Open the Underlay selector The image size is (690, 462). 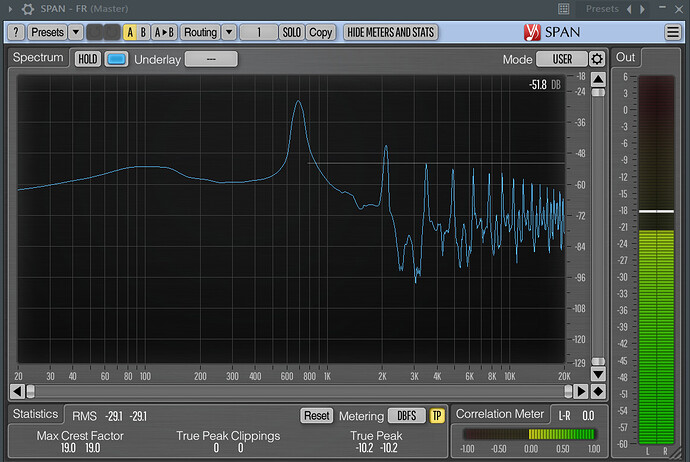pyautogui.click(x=211, y=59)
